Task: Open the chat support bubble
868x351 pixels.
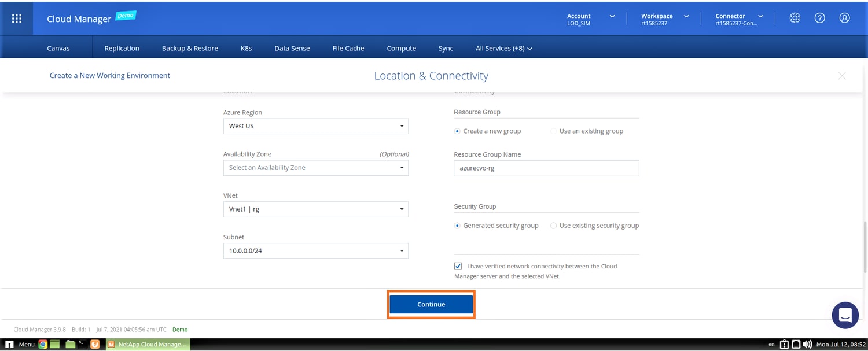Action: click(844, 315)
